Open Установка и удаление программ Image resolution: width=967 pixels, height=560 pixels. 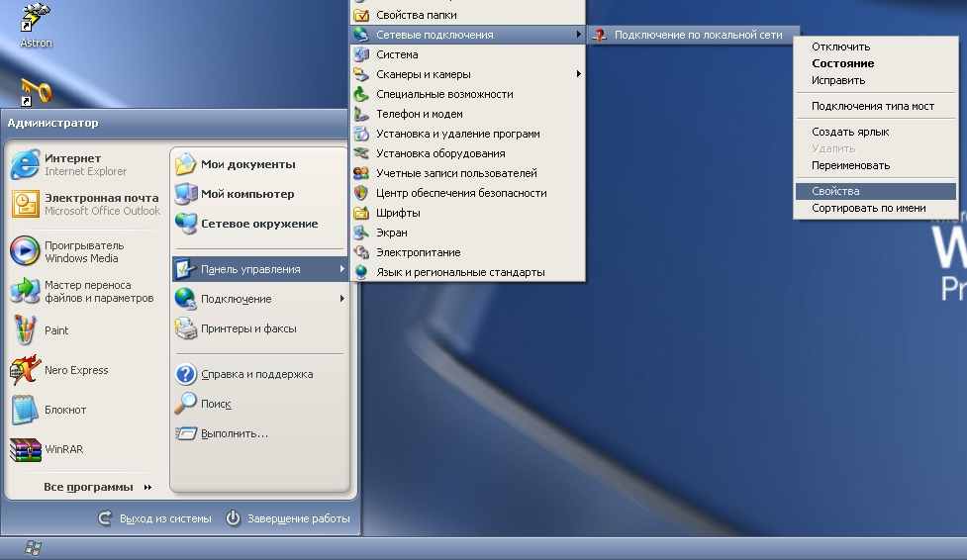pos(467,134)
